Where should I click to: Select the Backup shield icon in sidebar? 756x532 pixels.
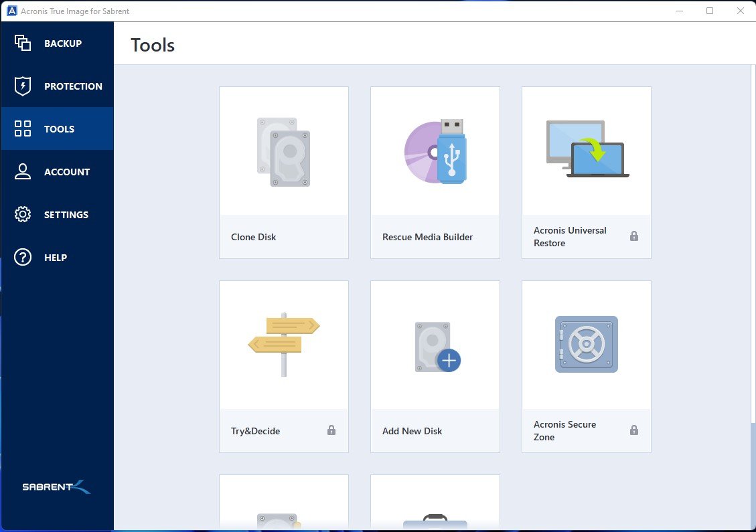(22, 43)
